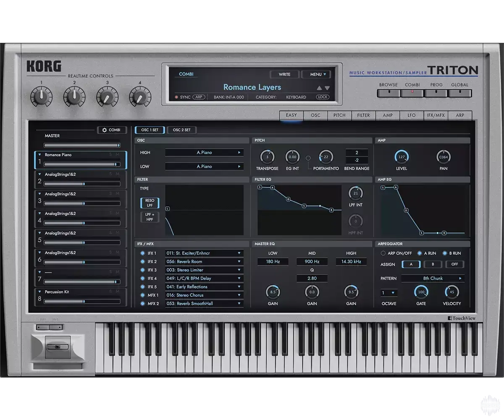Image resolution: width=504 pixels, height=420 pixels.
Task: Toggle the IFX 3 effect on/off
Action: (142, 270)
